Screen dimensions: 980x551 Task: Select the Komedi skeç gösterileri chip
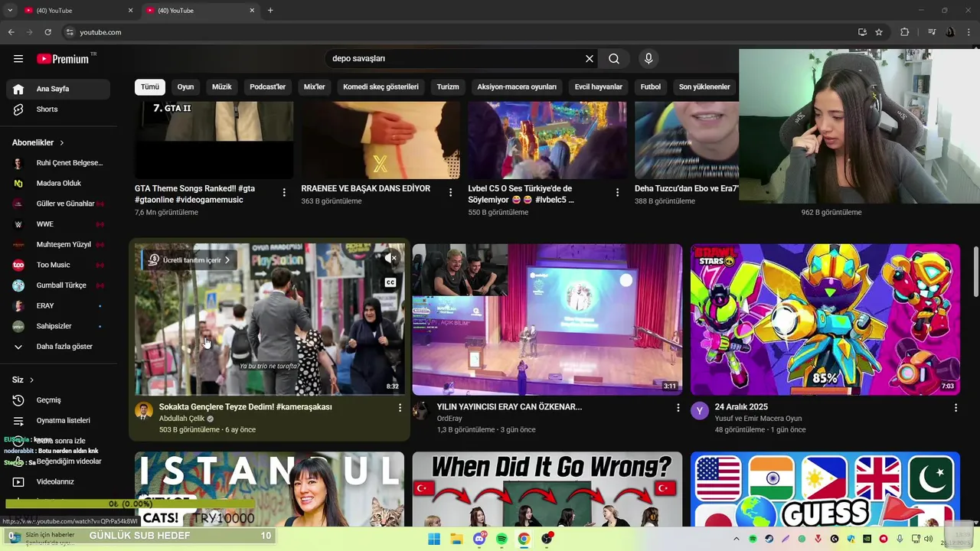(381, 86)
